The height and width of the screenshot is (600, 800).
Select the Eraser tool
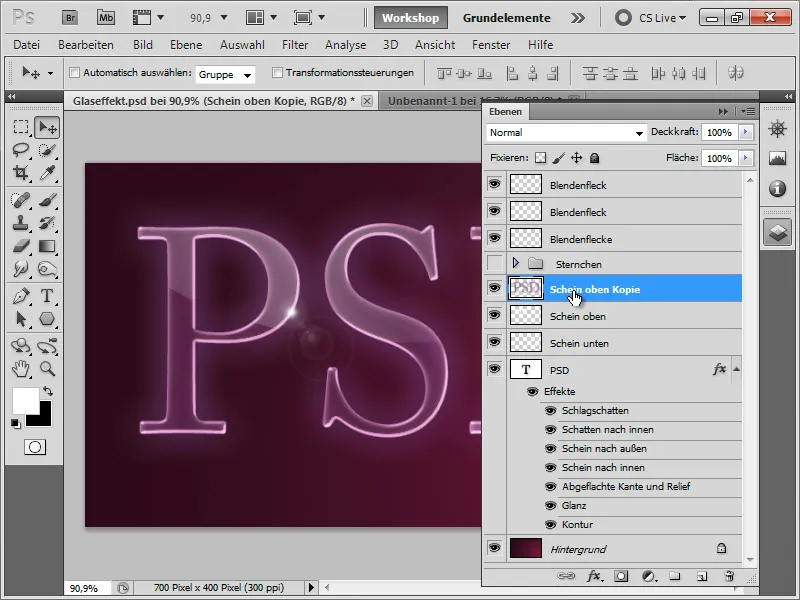[20, 246]
